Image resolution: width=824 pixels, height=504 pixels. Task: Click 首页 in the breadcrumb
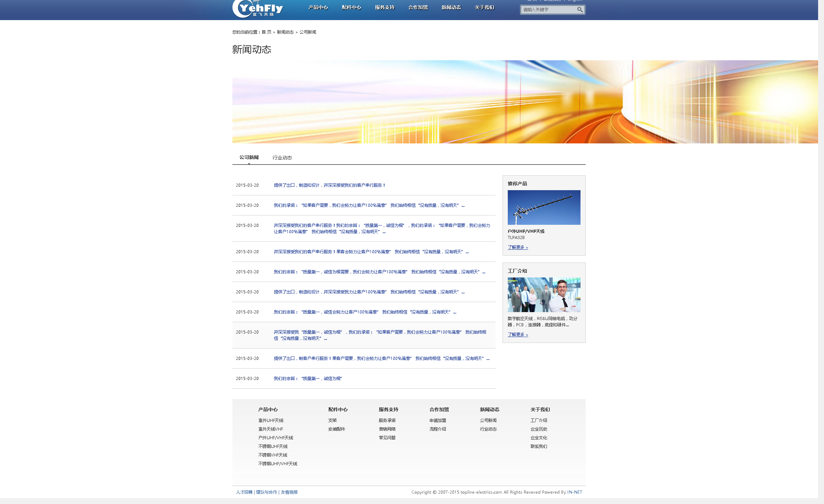pos(266,32)
